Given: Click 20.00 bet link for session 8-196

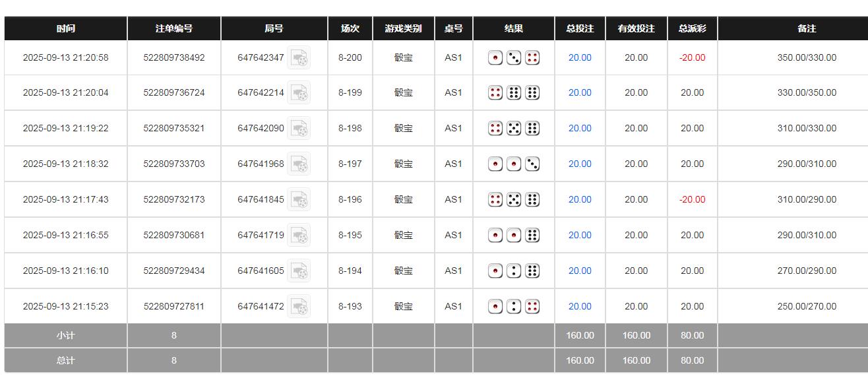Looking at the screenshot, I should pyautogui.click(x=580, y=200).
